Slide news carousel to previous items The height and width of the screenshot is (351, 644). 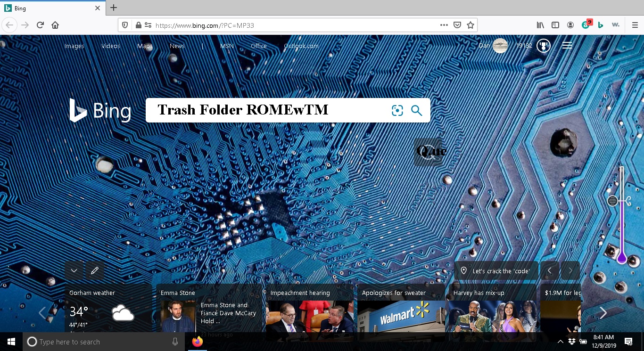click(42, 312)
